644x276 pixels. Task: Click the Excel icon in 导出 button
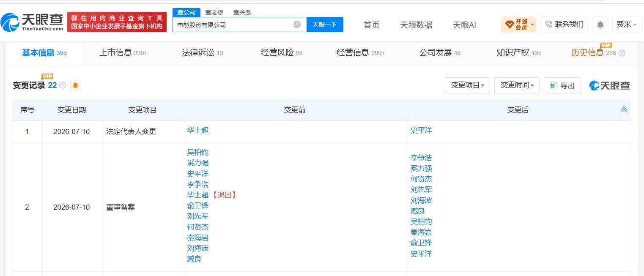[554, 85]
